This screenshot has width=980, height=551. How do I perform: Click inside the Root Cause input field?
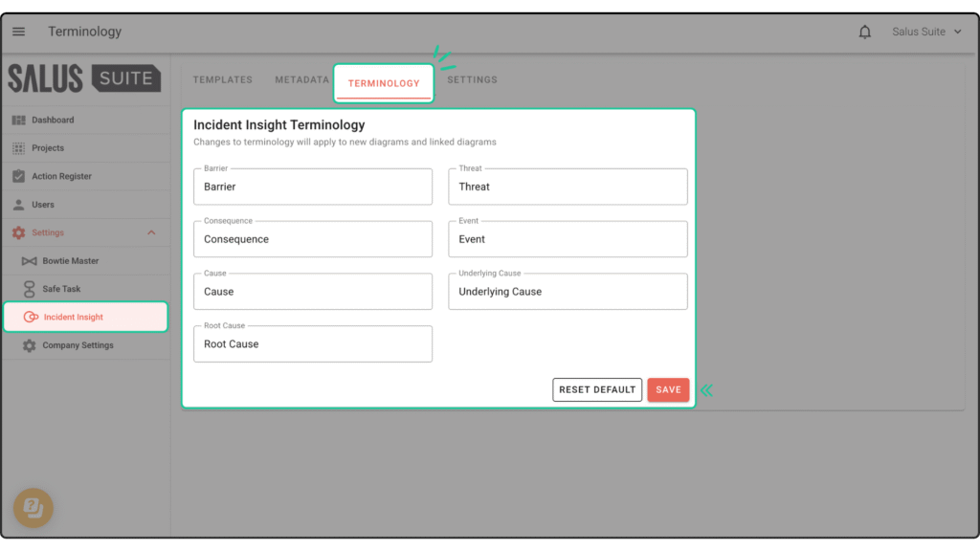(312, 343)
